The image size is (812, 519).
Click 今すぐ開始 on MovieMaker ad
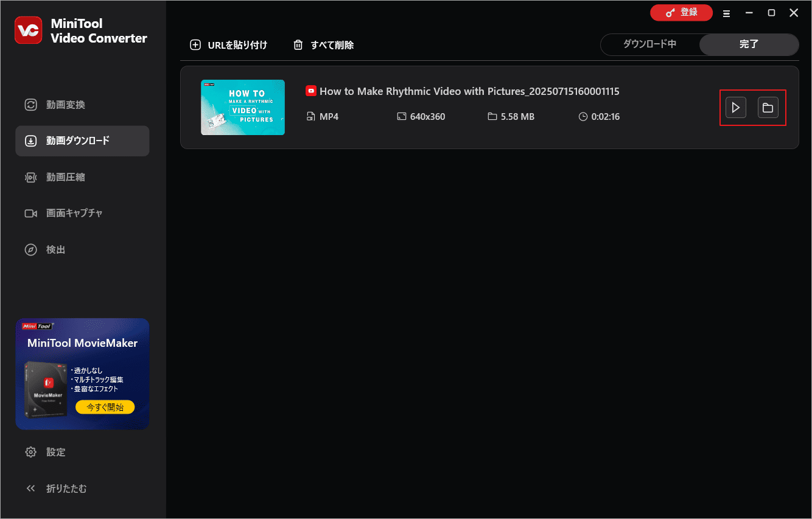click(105, 408)
